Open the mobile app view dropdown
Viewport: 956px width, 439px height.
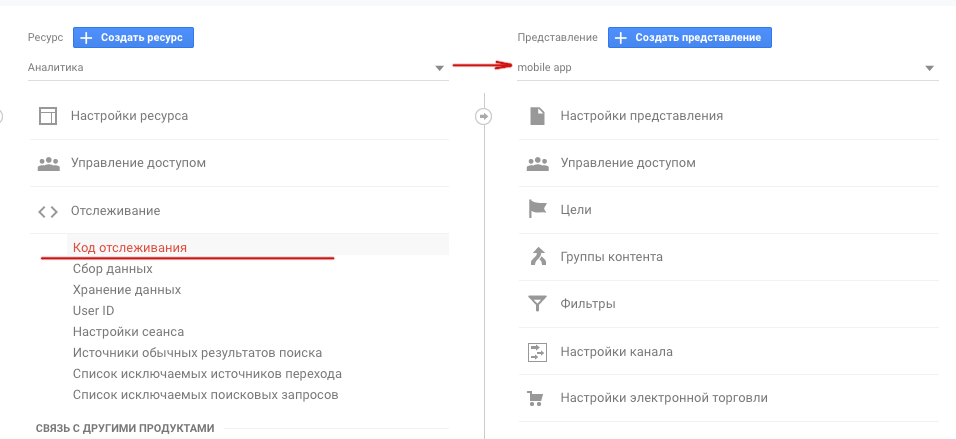tap(727, 68)
